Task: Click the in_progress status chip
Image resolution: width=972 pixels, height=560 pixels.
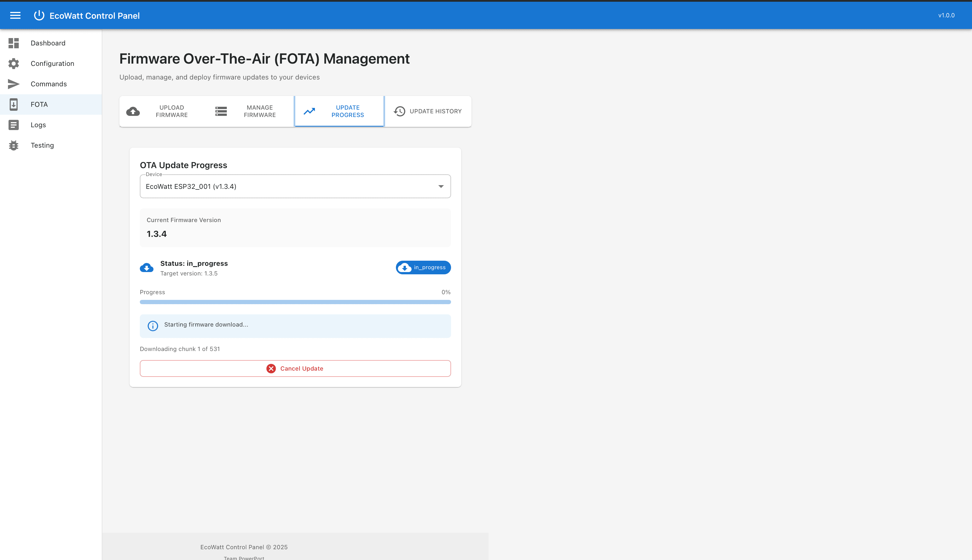Action: point(423,267)
